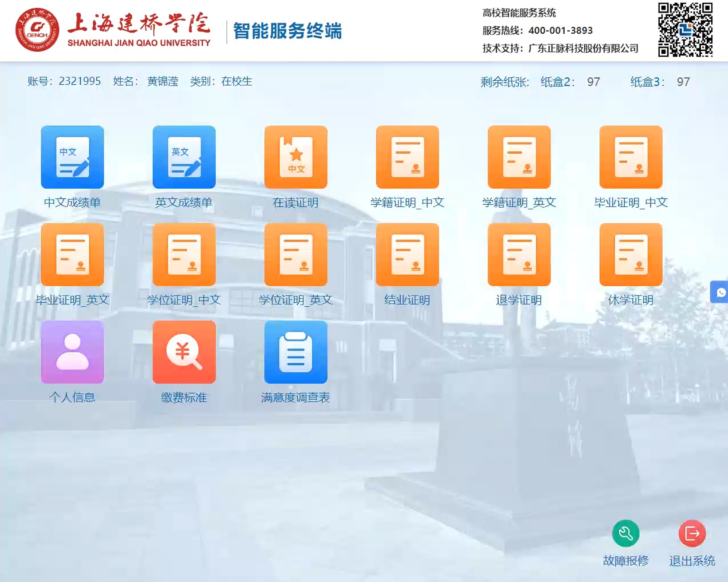This screenshot has width=728, height=582.
Task: Choose the 休学证明 icon
Action: click(x=631, y=255)
